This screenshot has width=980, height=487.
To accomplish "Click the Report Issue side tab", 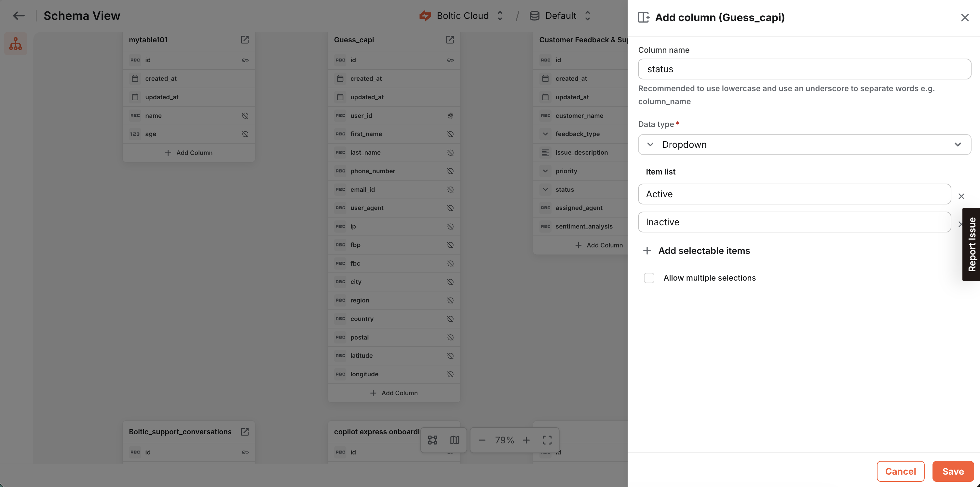I will (971, 244).
